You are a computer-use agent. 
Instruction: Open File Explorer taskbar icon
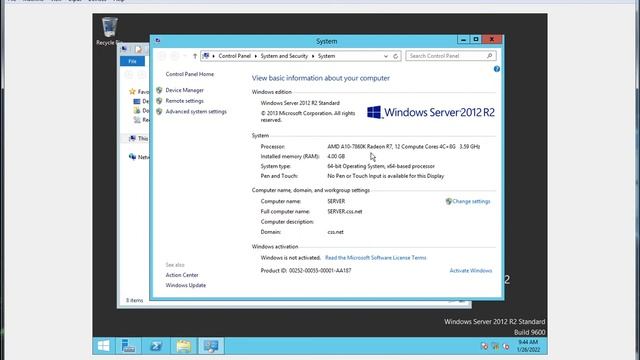tap(183, 346)
